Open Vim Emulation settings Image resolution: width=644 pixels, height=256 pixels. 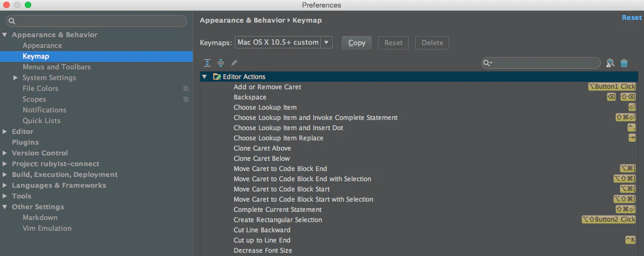(x=47, y=228)
